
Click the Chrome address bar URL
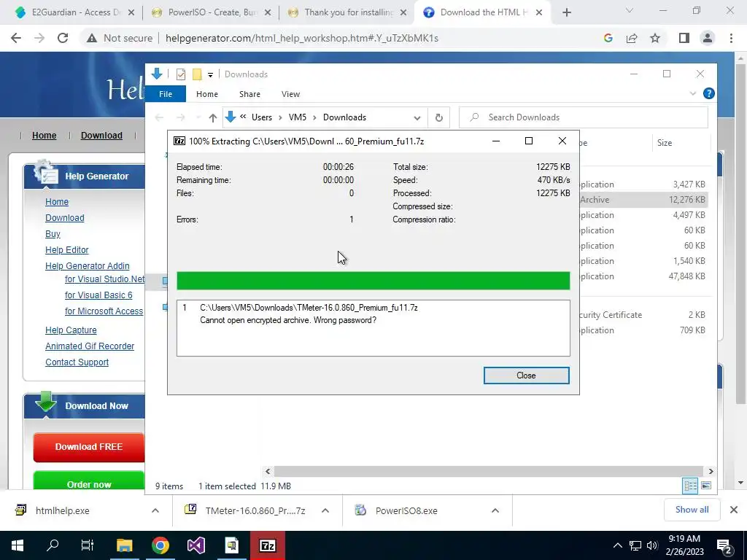(x=301, y=38)
